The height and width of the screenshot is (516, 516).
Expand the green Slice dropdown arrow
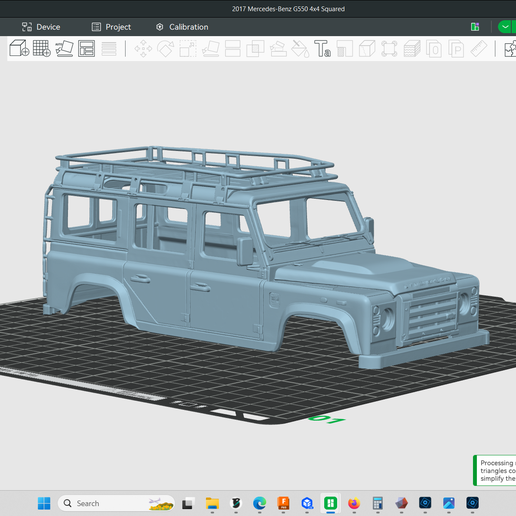(x=506, y=27)
